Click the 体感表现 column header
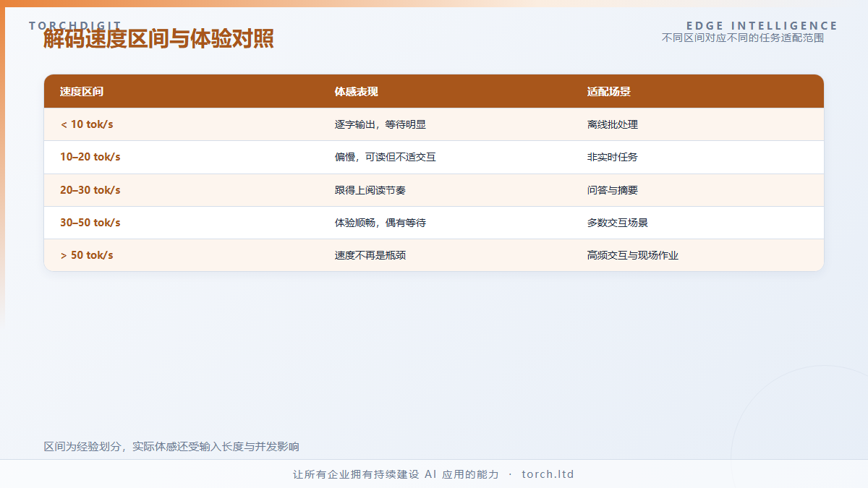 pos(356,92)
